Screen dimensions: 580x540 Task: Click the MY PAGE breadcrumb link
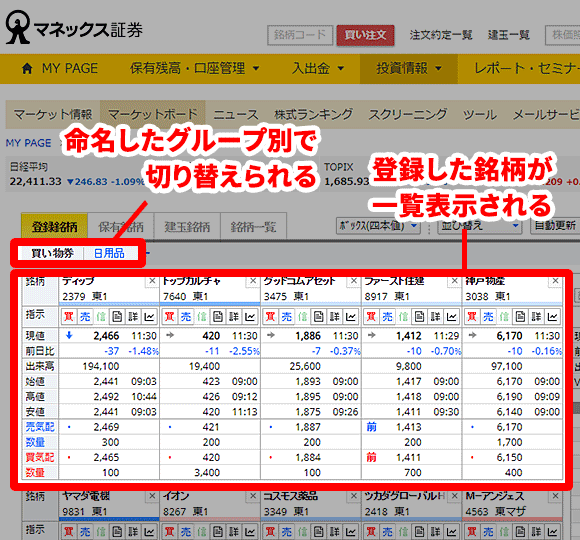[x=28, y=143]
